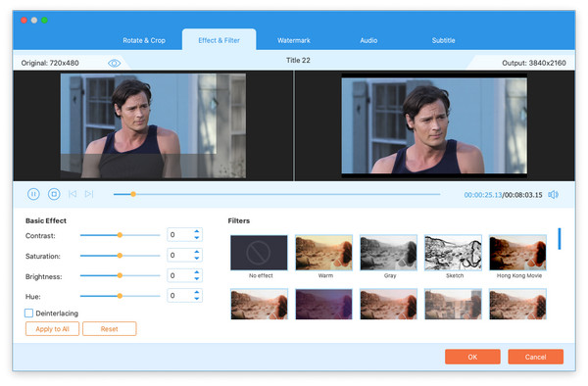Click the Brightness value input field

[180, 275]
